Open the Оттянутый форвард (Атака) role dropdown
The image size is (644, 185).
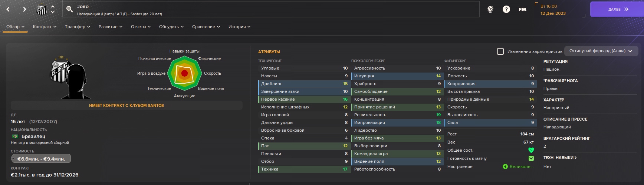[601, 51]
